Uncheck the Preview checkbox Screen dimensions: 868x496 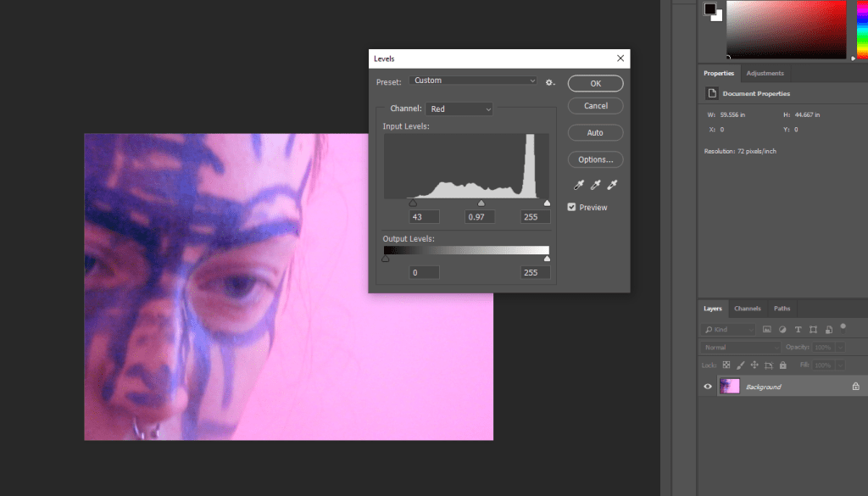(x=572, y=208)
